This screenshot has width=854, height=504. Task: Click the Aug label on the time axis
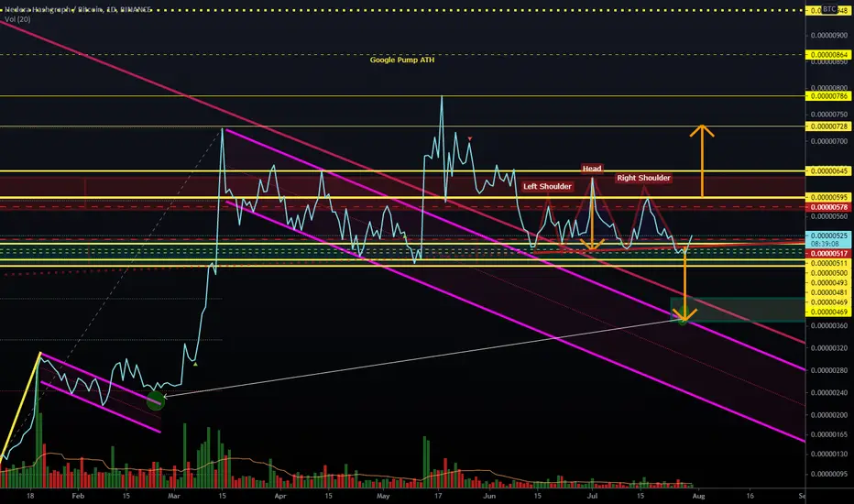[x=698, y=496]
